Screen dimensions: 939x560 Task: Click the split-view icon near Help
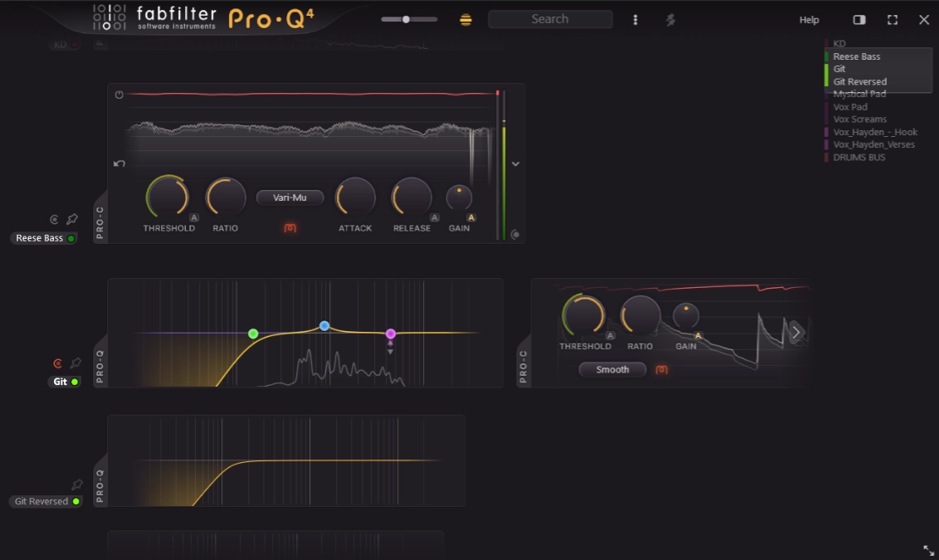pyautogui.click(x=859, y=19)
